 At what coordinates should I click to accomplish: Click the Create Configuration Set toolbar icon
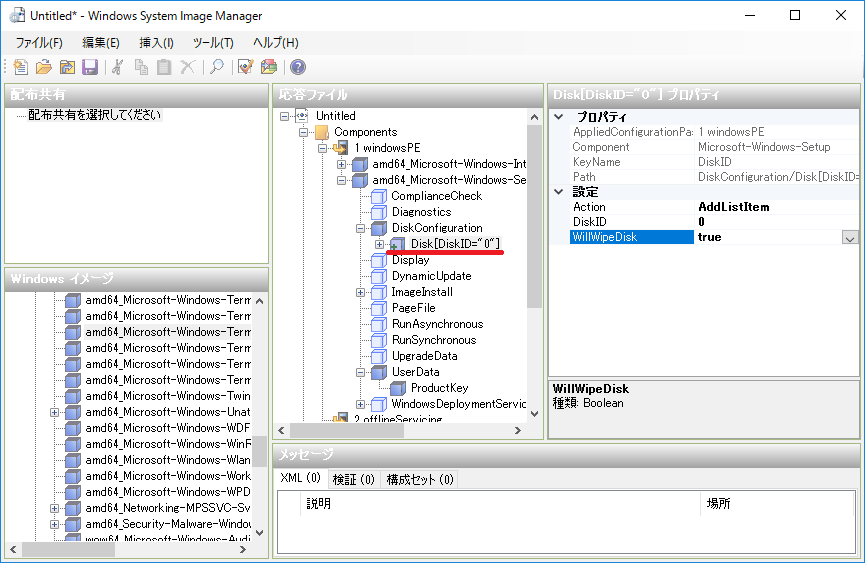tap(269, 67)
